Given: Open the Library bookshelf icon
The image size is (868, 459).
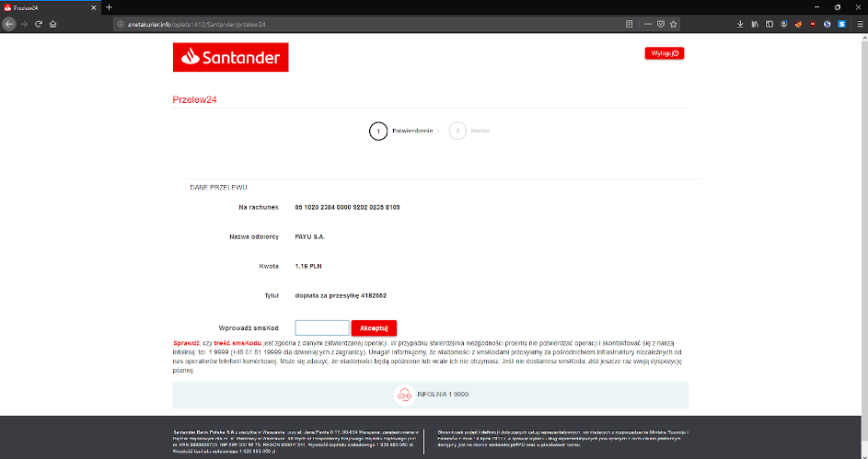Looking at the screenshot, I should [755, 24].
